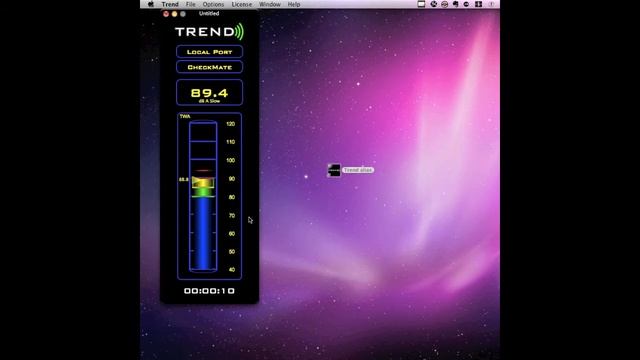
Task: Click the TWA label in meter panel
Action: pos(185,116)
